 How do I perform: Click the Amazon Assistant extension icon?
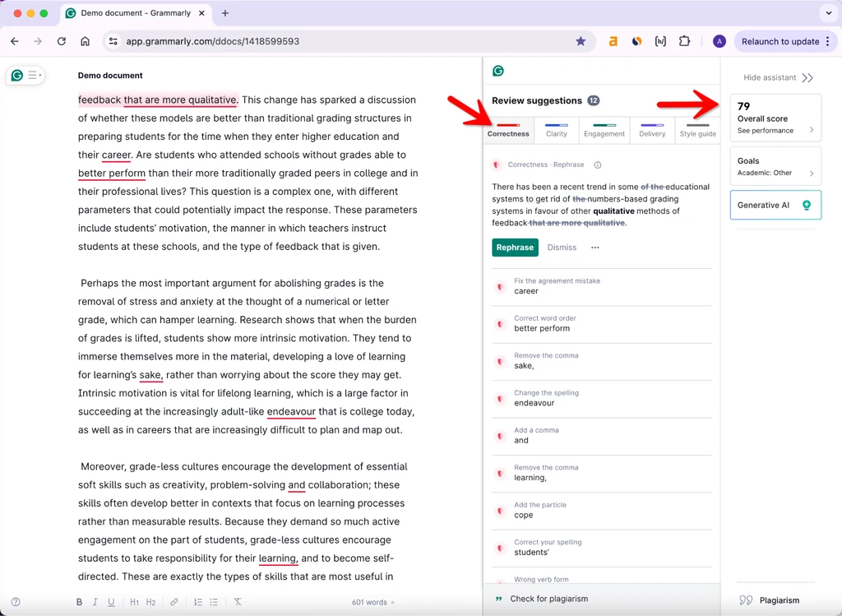point(613,41)
